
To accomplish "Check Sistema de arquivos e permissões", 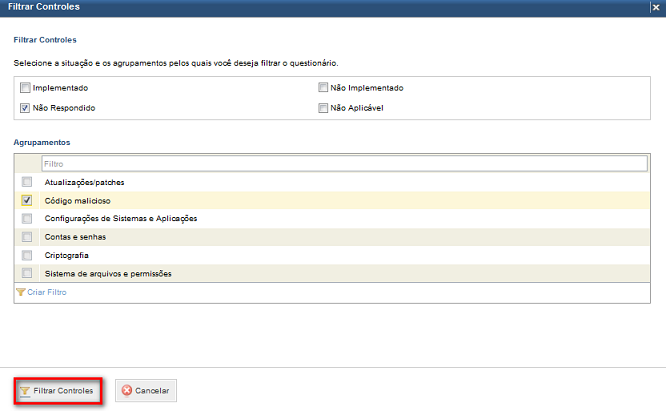I will (x=27, y=273).
